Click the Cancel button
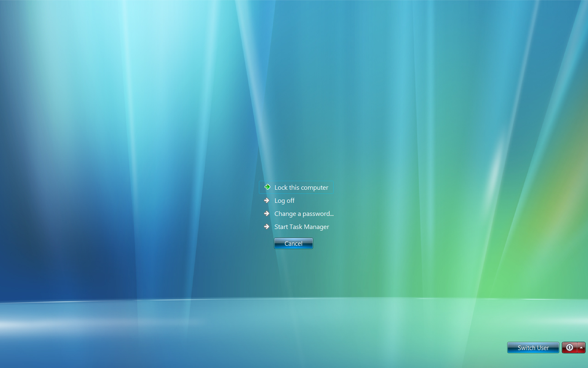 coord(293,243)
